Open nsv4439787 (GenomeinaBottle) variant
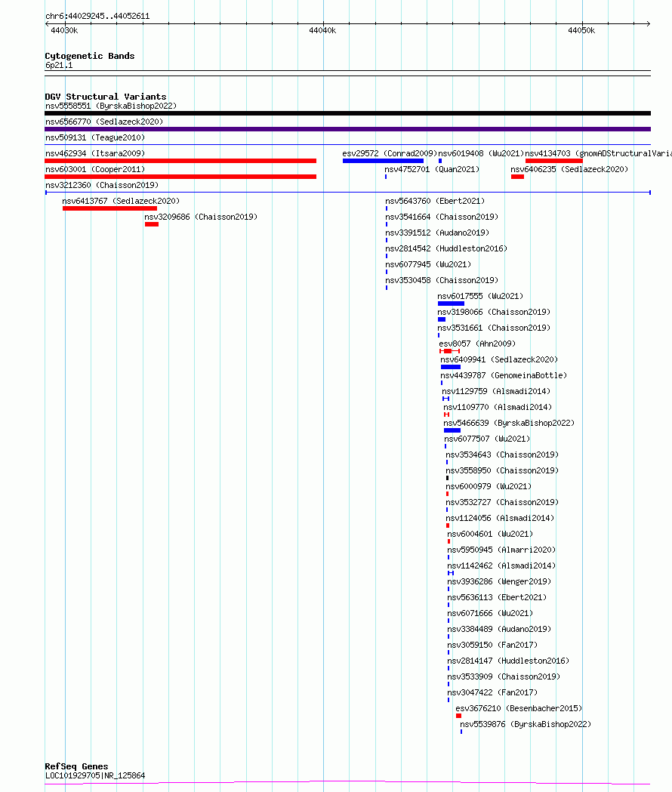 point(504,375)
